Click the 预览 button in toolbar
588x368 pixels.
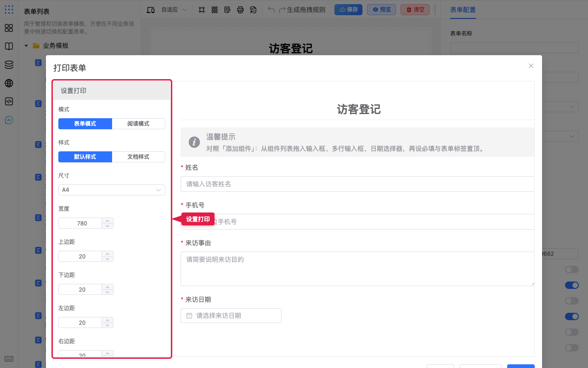pos(381,10)
